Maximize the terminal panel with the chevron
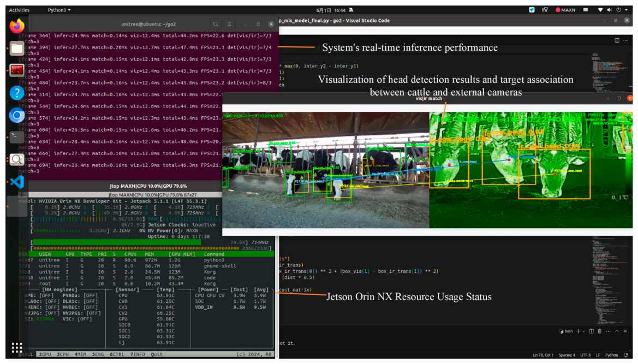This screenshot has width=638, height=364. coord(617,331)
